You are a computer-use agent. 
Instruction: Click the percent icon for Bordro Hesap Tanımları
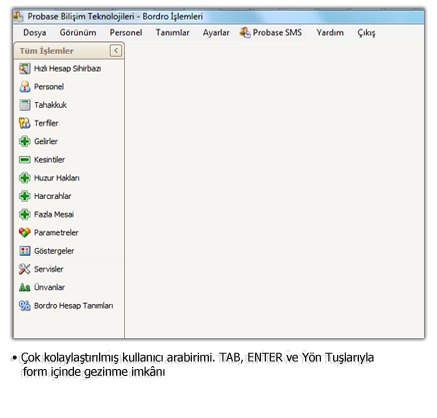click(25, 305)
